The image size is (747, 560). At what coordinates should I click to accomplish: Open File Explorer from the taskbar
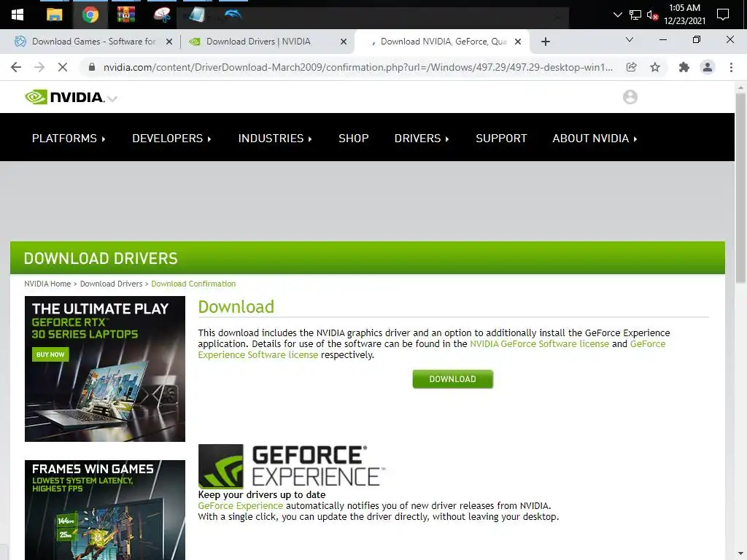coord(54,15)
